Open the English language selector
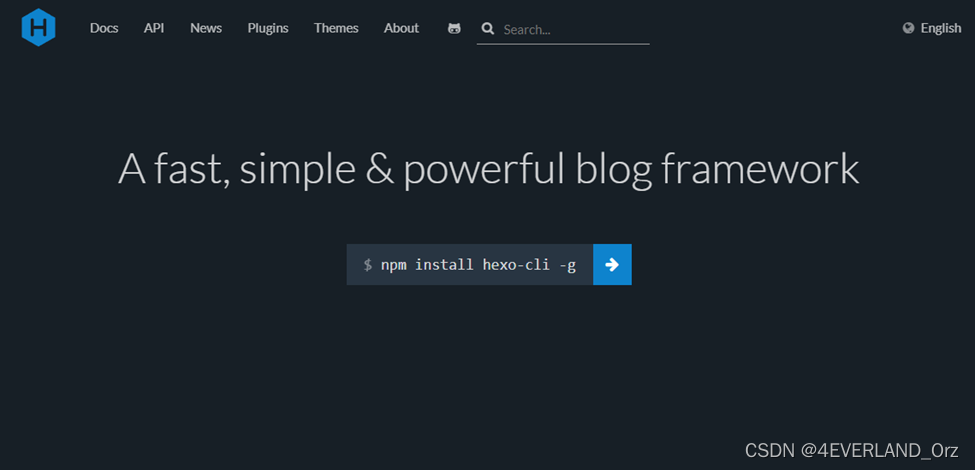This screenshot has height=470, width=975. point(940,28)
